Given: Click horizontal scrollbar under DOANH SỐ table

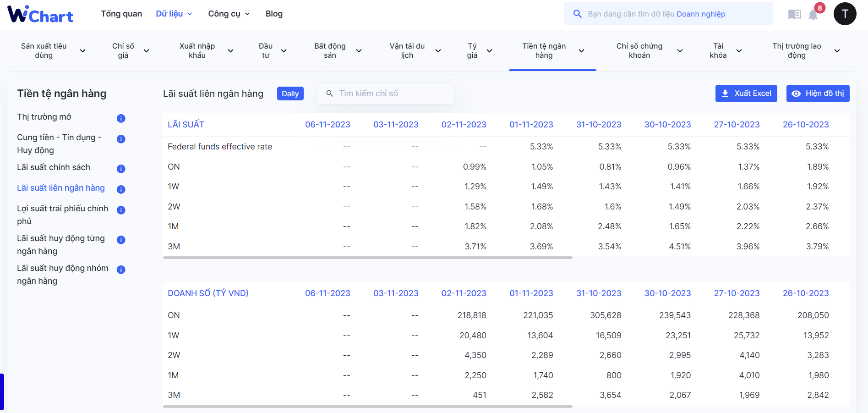Looking at the screenshot, I should [x=368, y=406].
